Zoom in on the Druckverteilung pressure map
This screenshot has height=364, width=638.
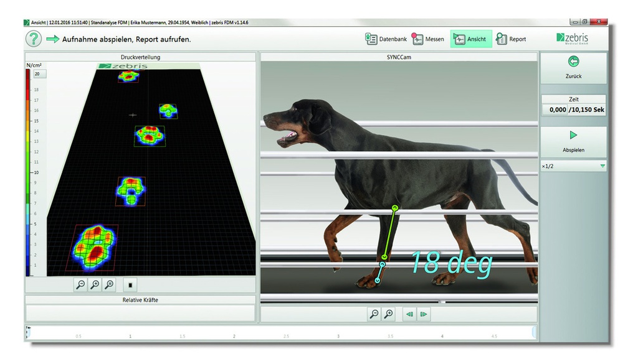pos(94,284)
